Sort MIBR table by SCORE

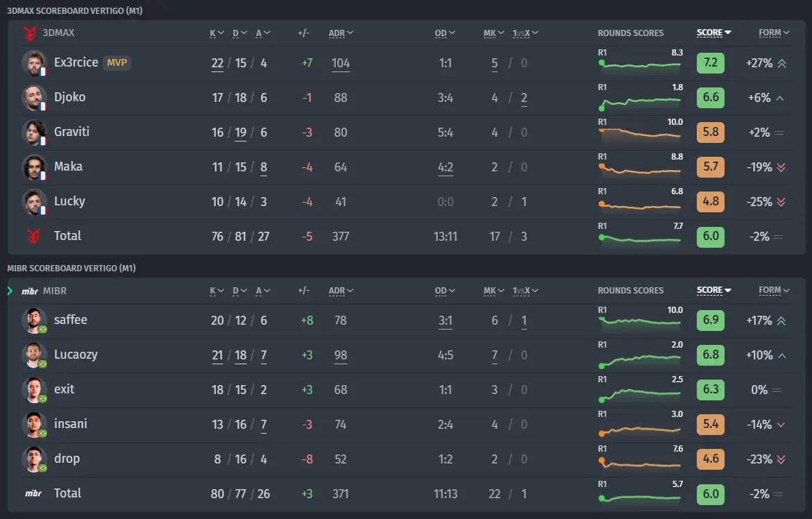click(x=713, y=290)
